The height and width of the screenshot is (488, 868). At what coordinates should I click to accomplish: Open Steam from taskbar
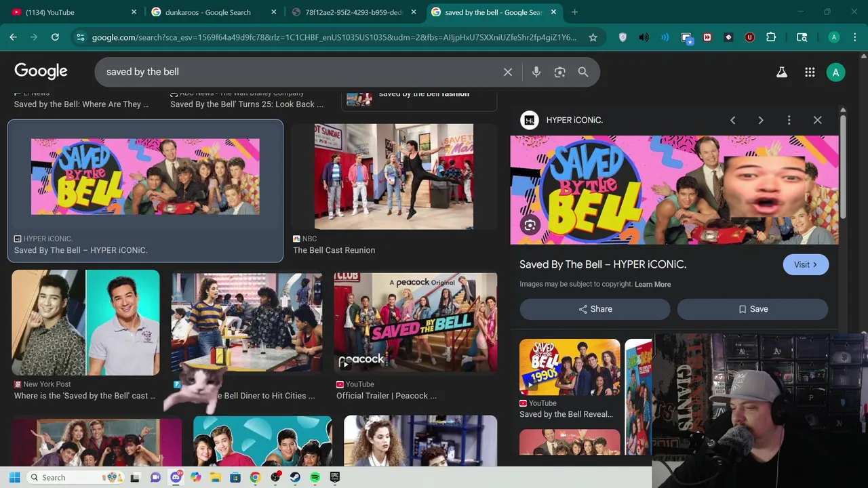pos(295,477)
